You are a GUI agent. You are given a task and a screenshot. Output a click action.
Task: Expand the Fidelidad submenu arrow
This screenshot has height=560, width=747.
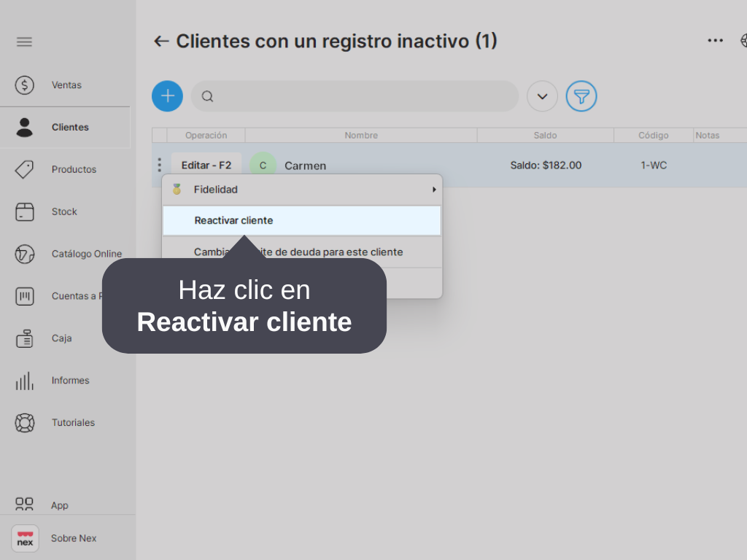pyautogui.click(x=434, y=190)
